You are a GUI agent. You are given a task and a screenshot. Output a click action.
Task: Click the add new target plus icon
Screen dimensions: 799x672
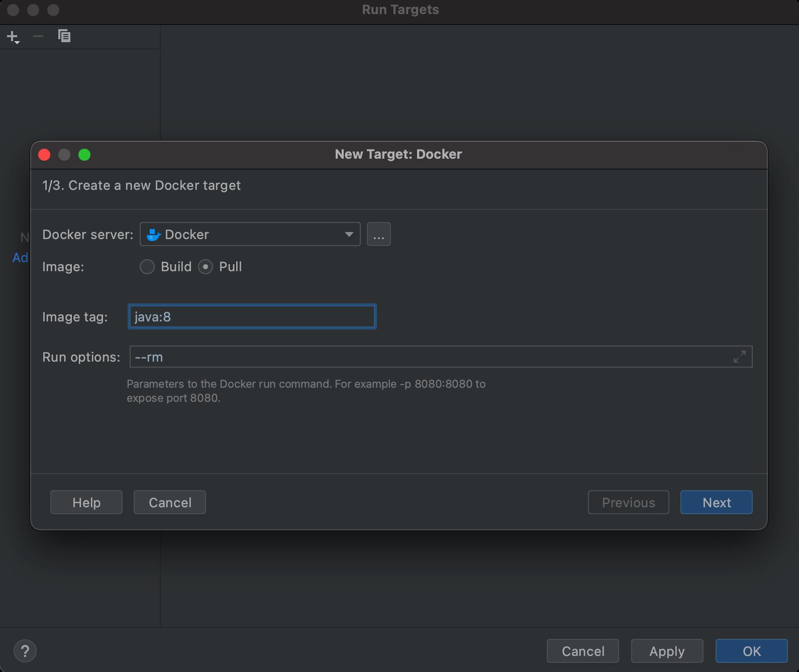(13, 37)
